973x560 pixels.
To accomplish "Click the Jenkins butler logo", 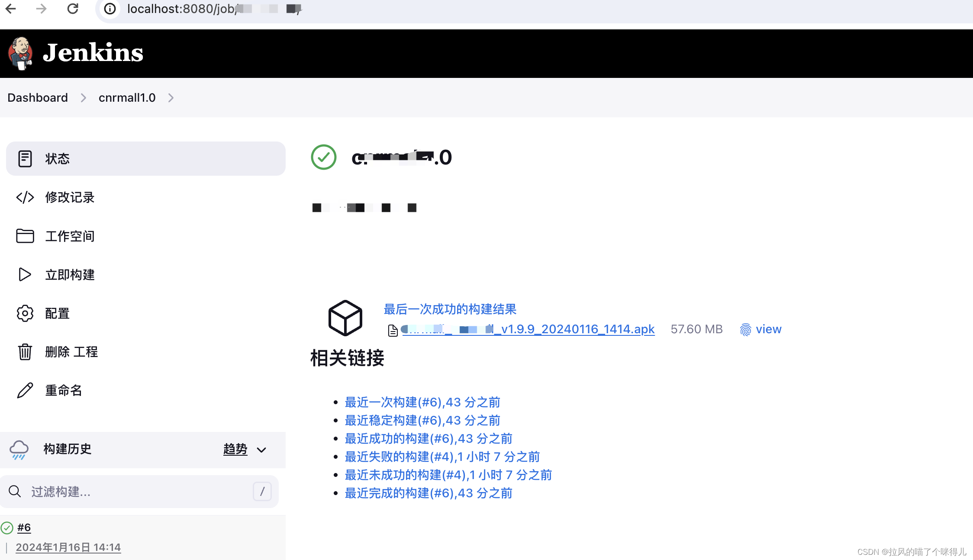I will tap(20, 53).
